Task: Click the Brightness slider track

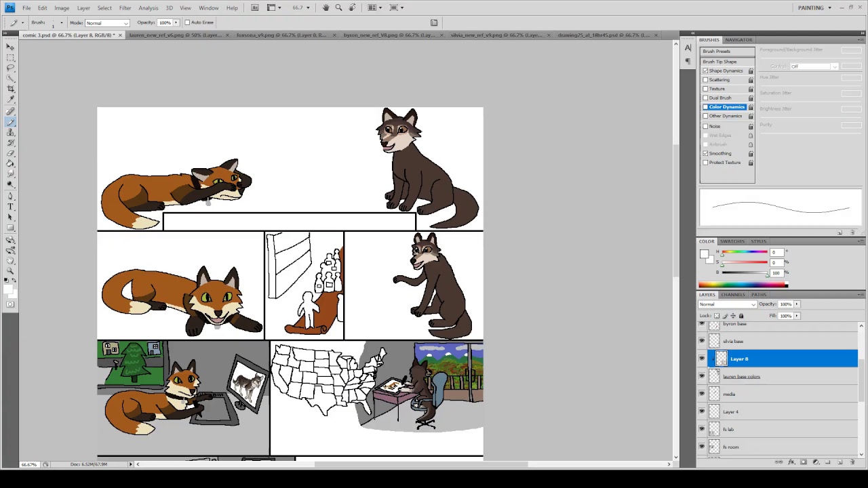Action: tap(745, 273)
